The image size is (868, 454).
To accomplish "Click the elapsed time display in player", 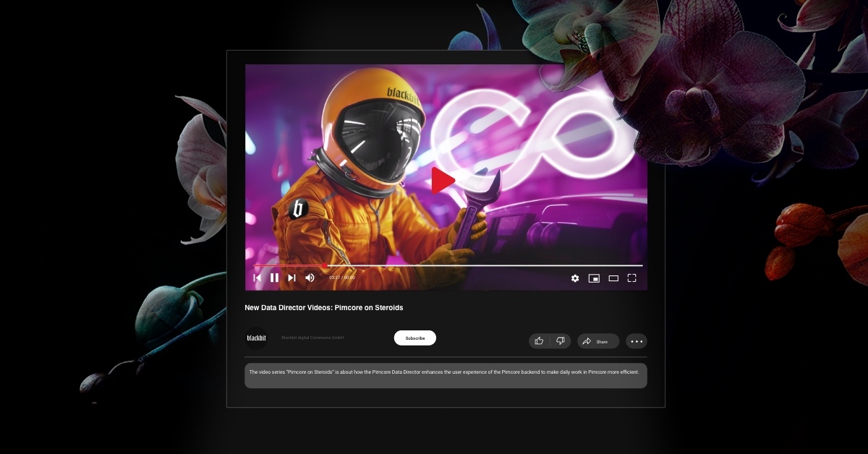I will tap(342, 278).
